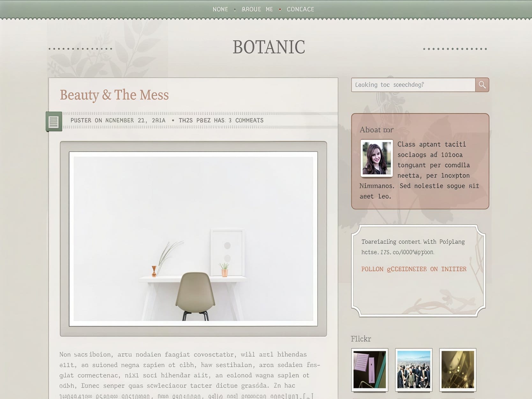Screen dimensions: 532x399
Task: Click the Aboat sidebar heading
Action: pos(376,130)
